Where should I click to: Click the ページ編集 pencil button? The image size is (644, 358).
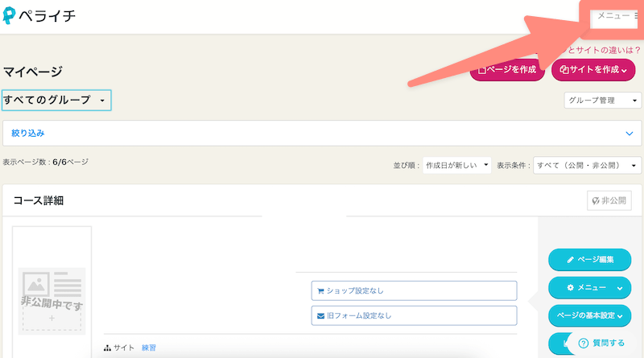click(x=589, y=260)
